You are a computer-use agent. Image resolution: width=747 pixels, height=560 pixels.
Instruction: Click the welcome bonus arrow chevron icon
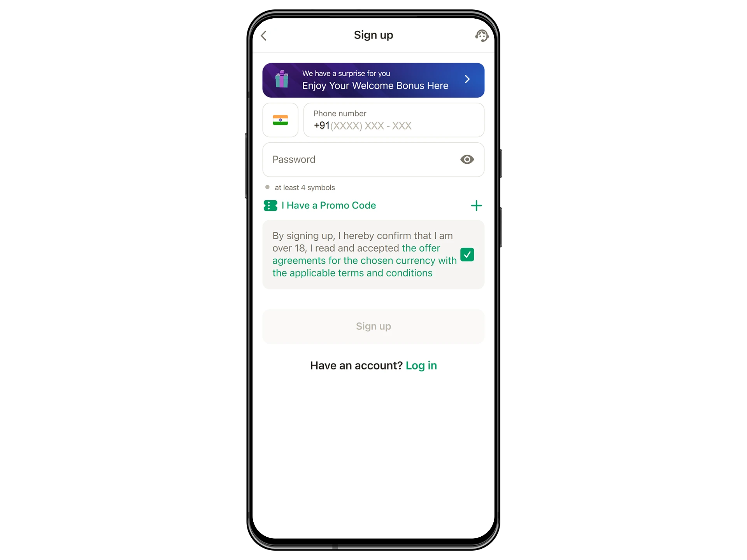pos(468,79)
